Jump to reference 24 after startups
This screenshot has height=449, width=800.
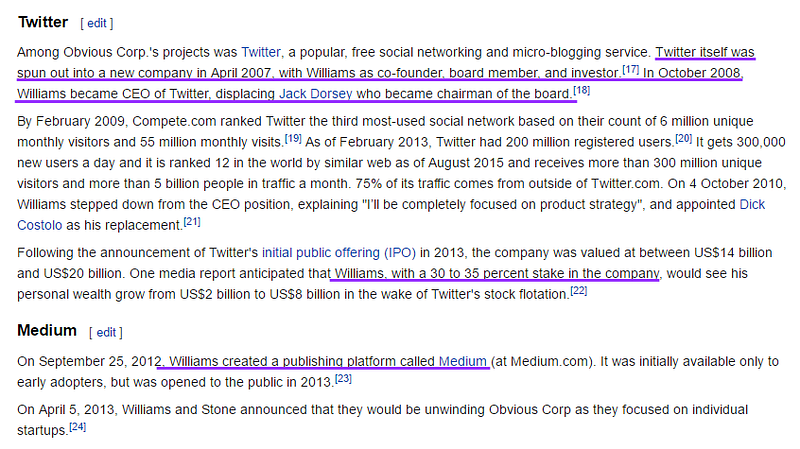[78, 427]
